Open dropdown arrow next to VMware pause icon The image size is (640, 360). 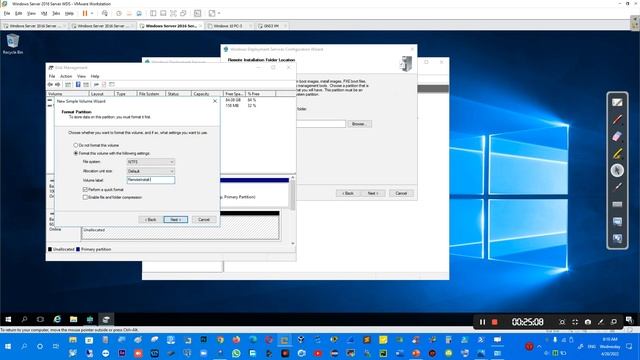[x=92, y=13]
